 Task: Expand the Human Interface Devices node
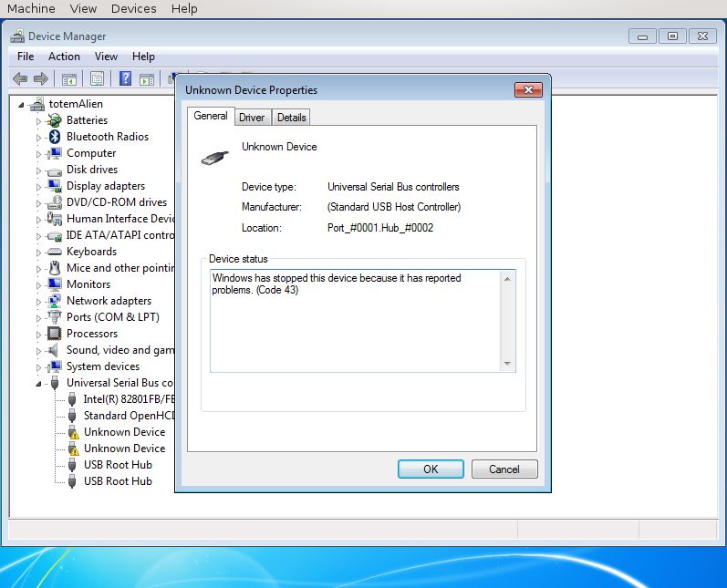click(x=38, y=220)
